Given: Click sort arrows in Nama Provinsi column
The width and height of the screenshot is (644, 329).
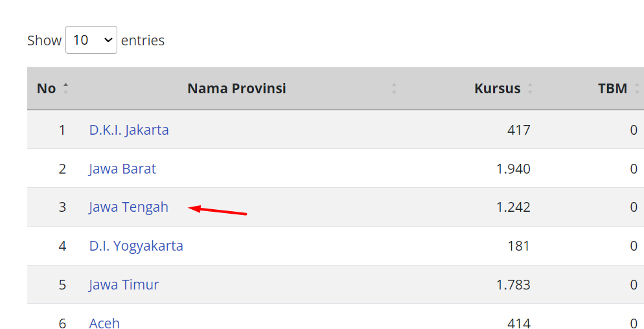Looking at the screenshot, I should click(x=394, y=89).
